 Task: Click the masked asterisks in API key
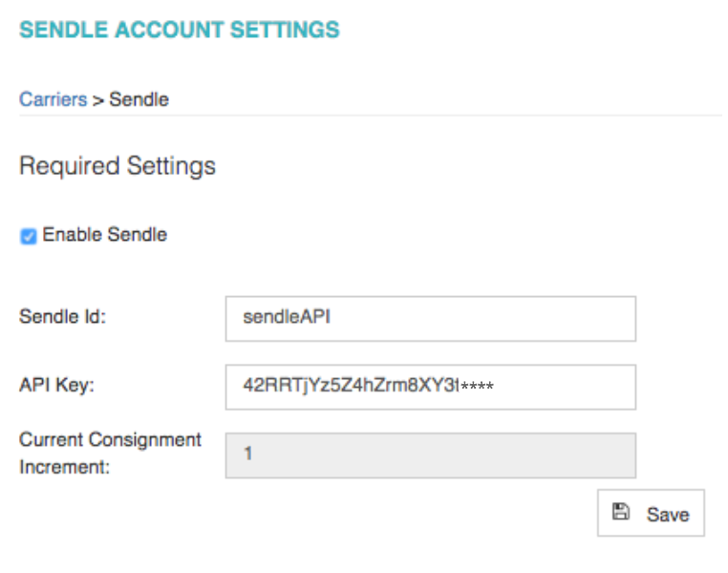pos(477,386)
